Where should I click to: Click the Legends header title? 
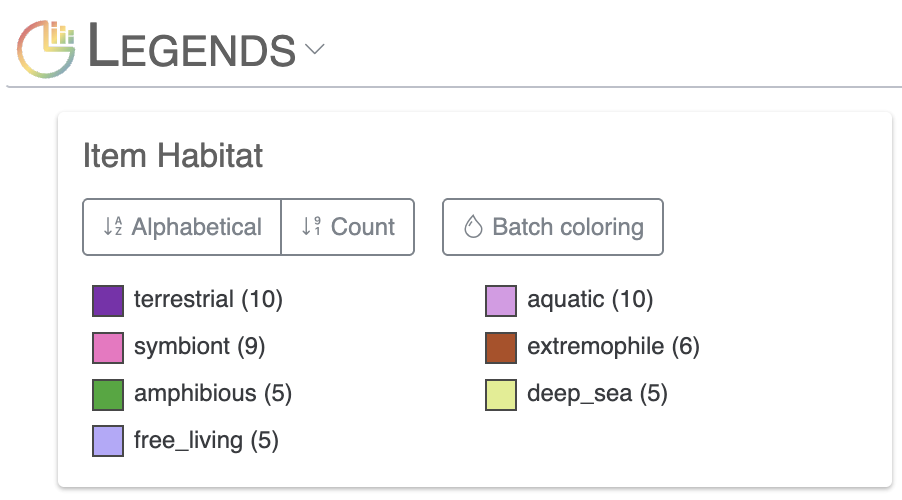coord(192,49)
